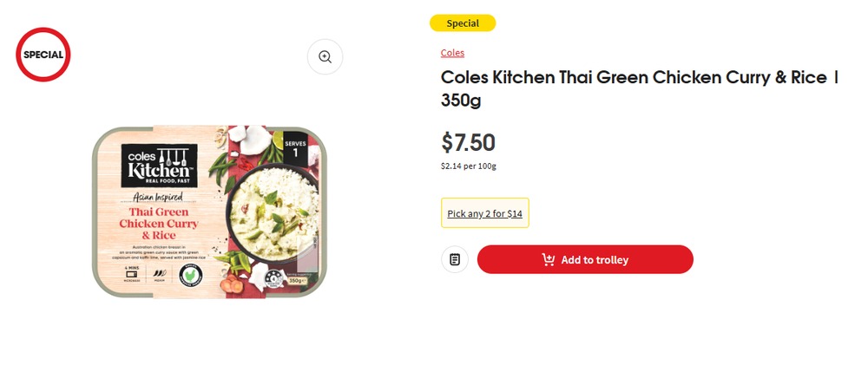Click the Coles Kitchen logo on the package

pyautogui.click(x=158, y=165)
